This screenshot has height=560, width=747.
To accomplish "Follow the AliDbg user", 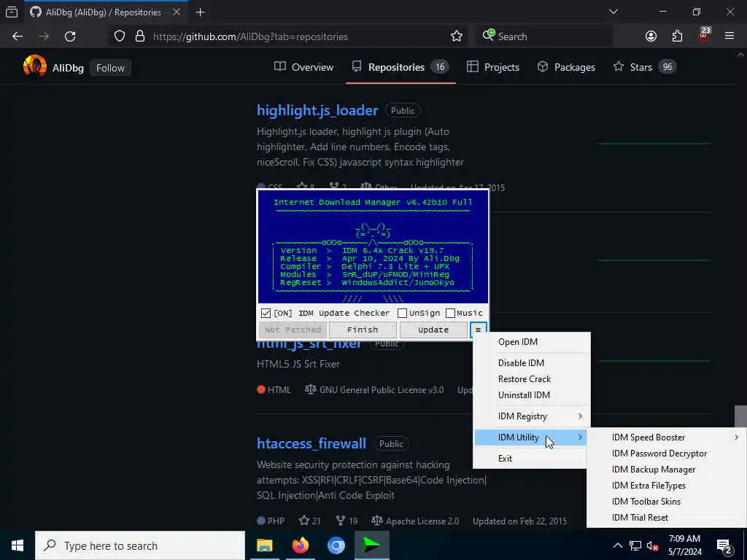I will tap(110, 68).
